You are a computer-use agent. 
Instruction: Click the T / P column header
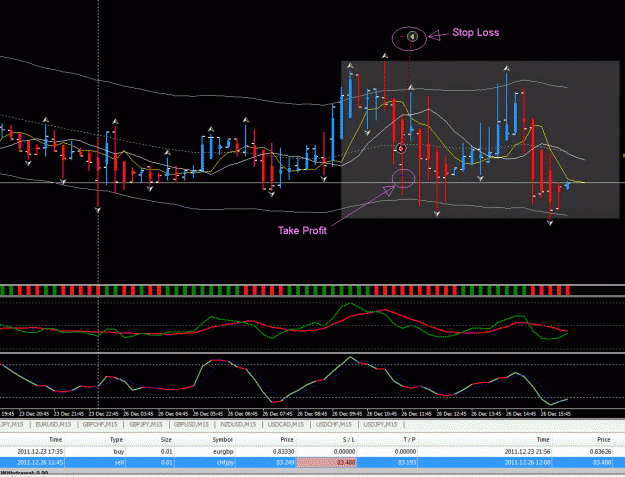click(409, 440)
